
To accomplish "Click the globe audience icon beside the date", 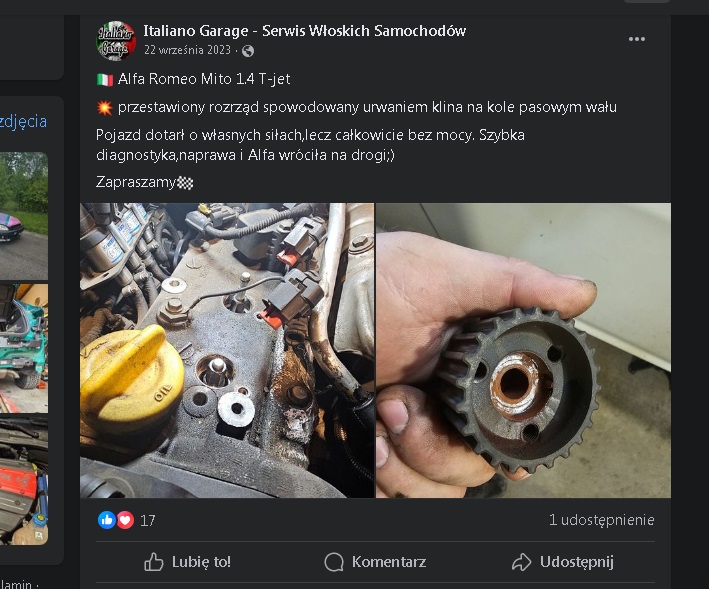I will [x=248, y=51].
